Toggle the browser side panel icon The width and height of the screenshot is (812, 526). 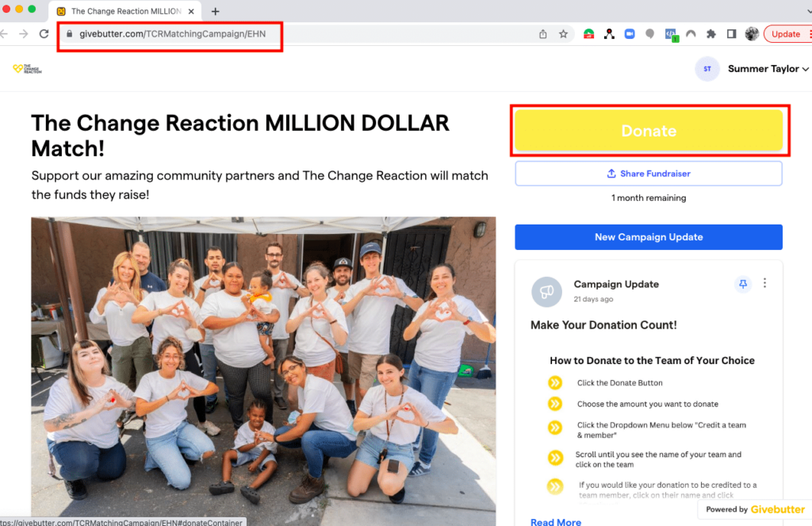[731, 34]
